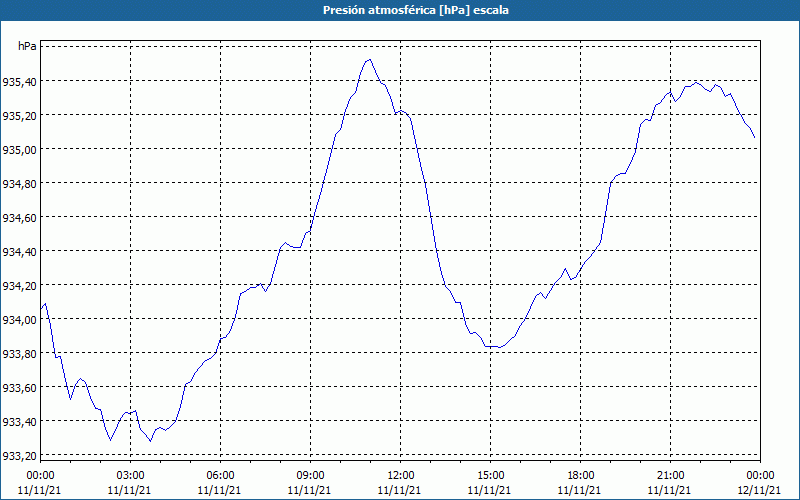Click the pressure curve peak near 11:00
The image size is (800, 500).
[x=369, y=60]
